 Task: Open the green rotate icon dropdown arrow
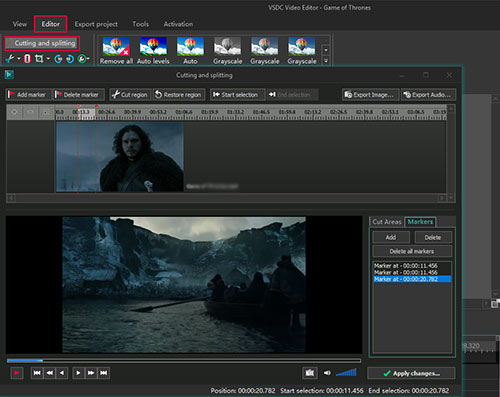click(x=88, y=59)
